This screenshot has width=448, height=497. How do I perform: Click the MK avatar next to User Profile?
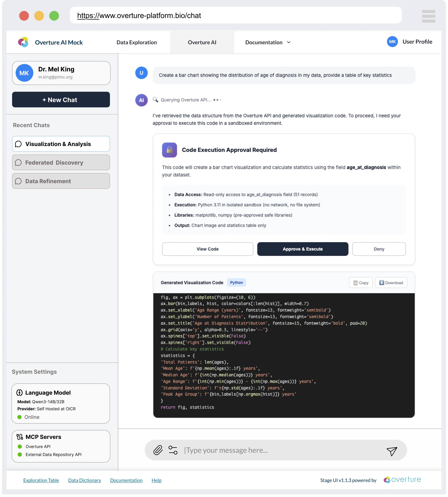pyautogui.click(x=392, y=42)
